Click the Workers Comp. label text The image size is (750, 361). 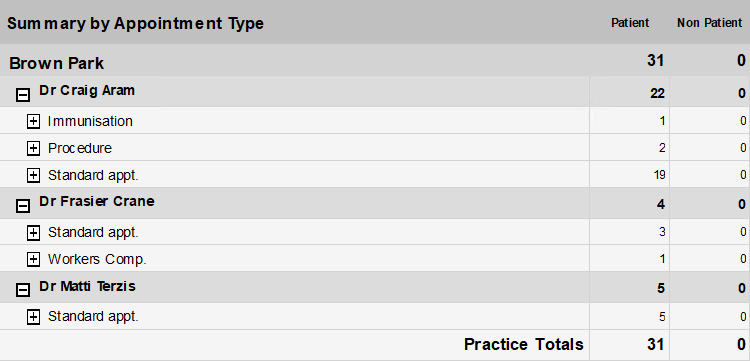97,260
